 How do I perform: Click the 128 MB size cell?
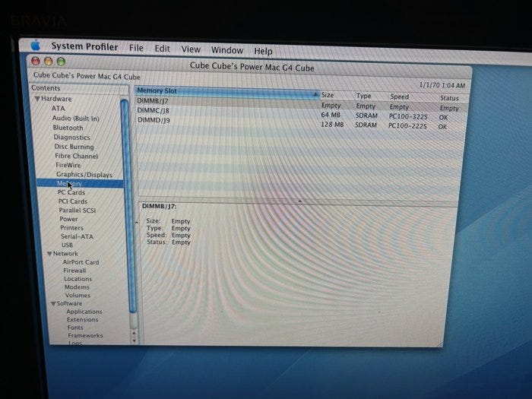point(332,125)
